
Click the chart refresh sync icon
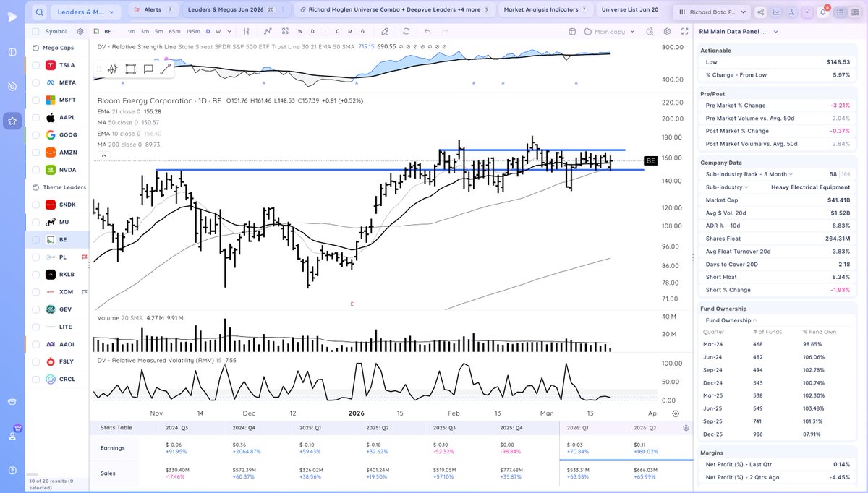coord(406,32)
